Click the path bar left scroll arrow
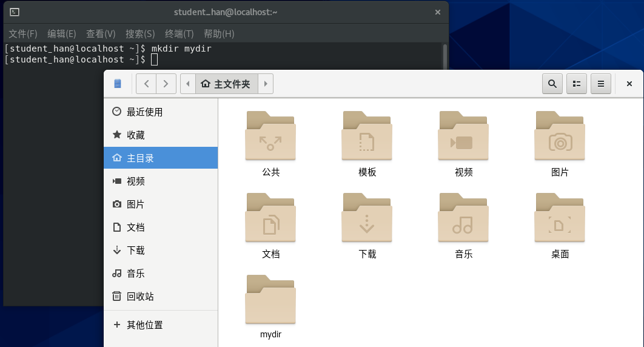The image size is (644, 347). click(x=188, y=84)
